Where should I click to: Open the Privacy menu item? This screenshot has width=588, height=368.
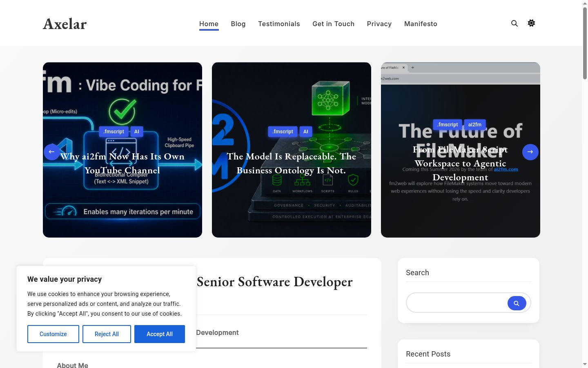[379, 24]
